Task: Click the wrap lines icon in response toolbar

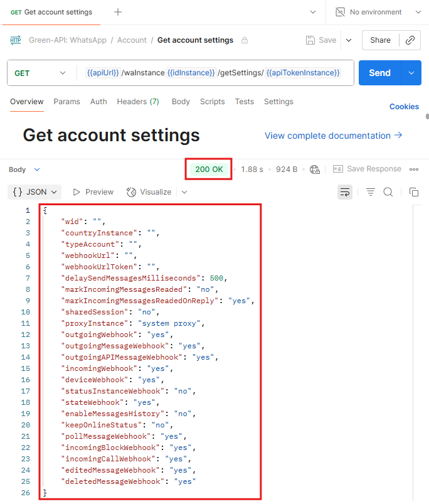Action: point(345,192)
